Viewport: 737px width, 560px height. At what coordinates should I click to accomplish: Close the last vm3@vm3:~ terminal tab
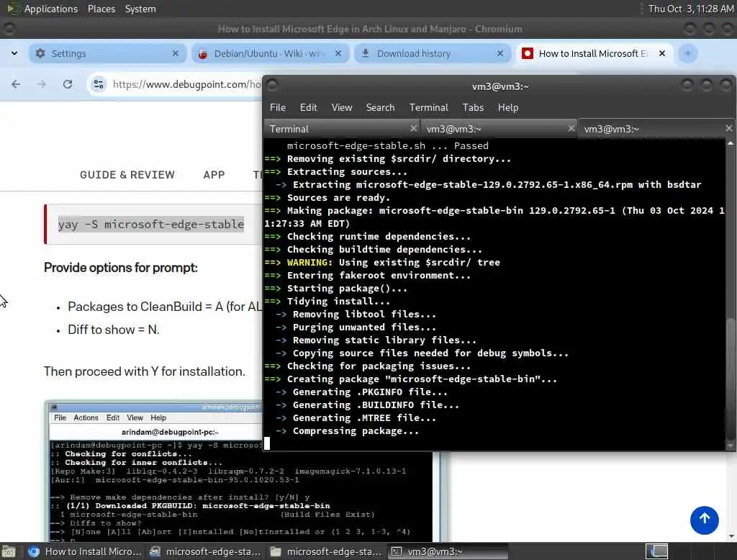728,128
